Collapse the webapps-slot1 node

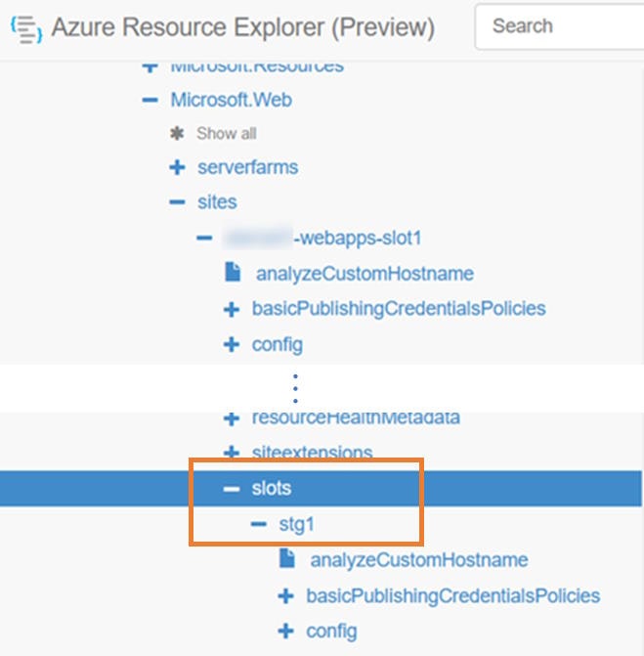[x=204, y=238]
